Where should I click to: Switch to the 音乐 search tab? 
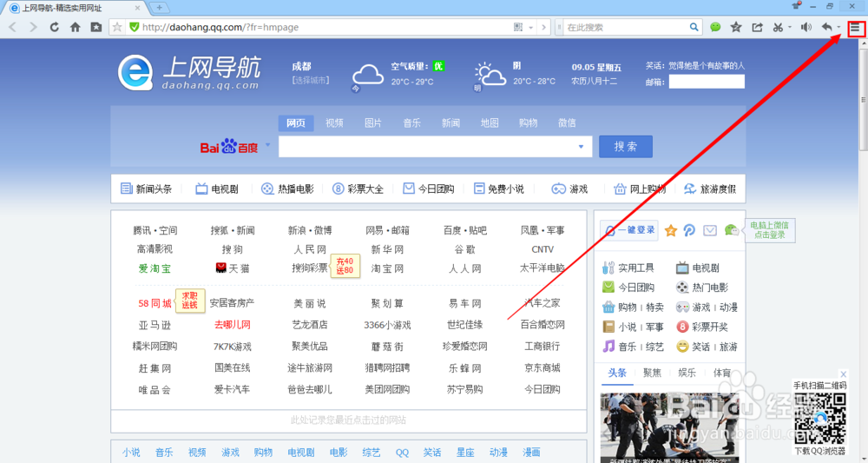[x=411, y=123]
